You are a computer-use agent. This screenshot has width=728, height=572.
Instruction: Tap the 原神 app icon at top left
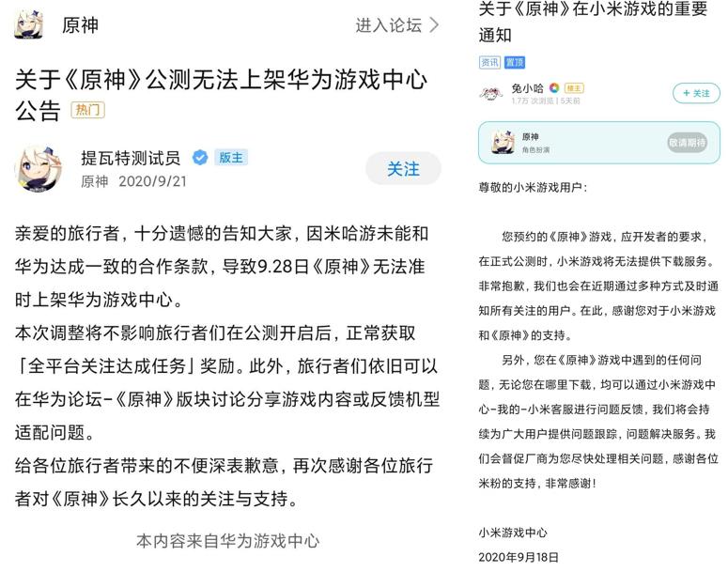(29, 24)
